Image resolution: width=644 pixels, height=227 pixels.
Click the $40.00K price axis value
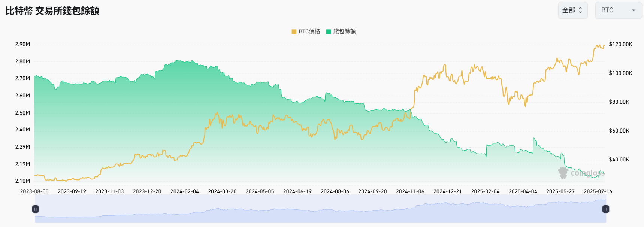[x=619, y=160]
